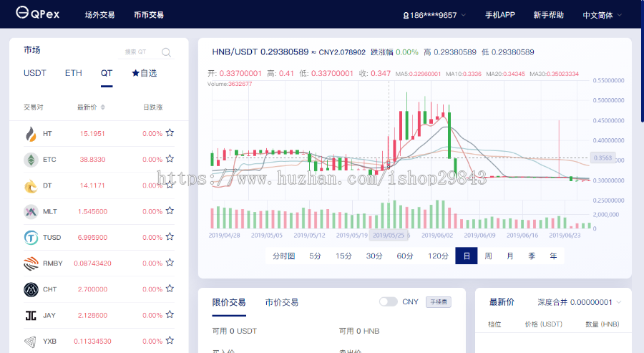Add CHT to favorites via star
The image size is (644, 353).
tap(170, 289)
